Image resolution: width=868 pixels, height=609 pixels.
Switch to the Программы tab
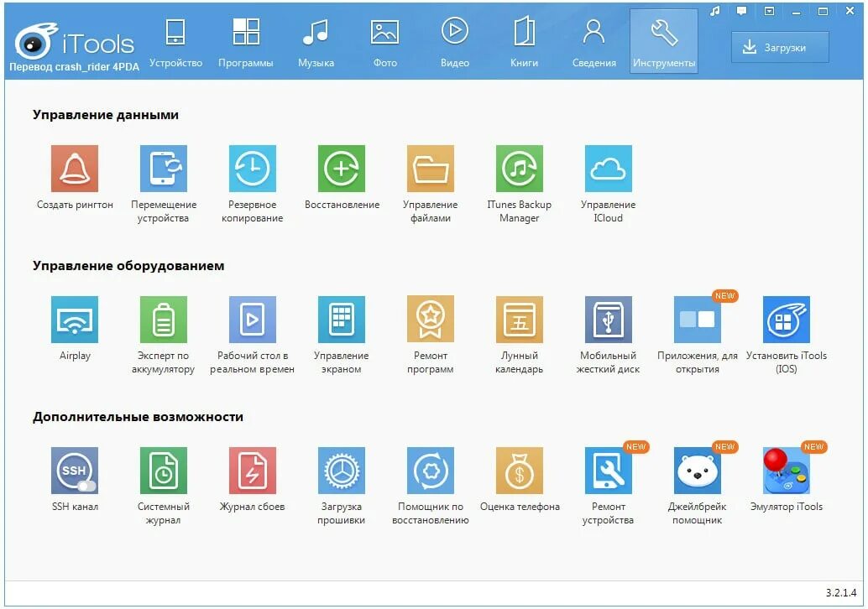246,42
